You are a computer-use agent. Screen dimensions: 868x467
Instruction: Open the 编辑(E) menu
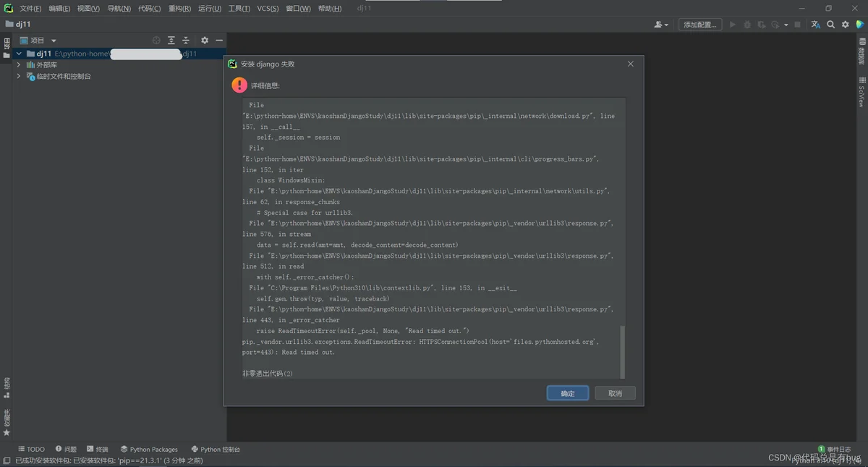[x=59, y=9]
